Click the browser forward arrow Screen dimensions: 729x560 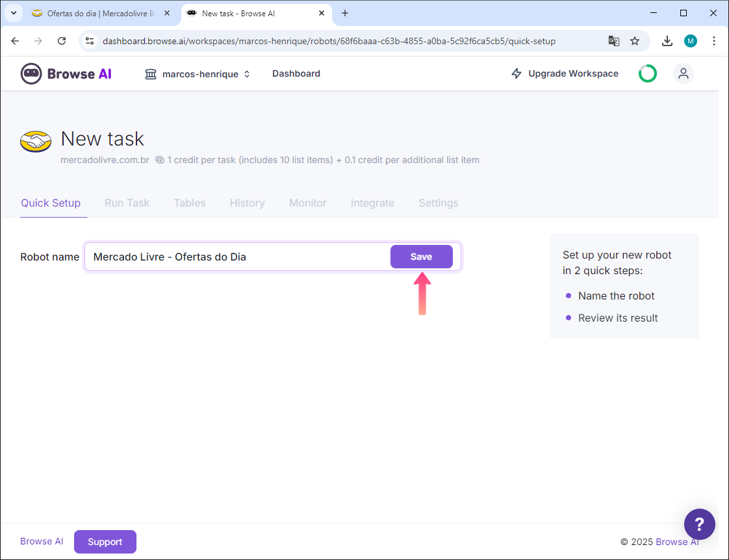tap(38, 41)
